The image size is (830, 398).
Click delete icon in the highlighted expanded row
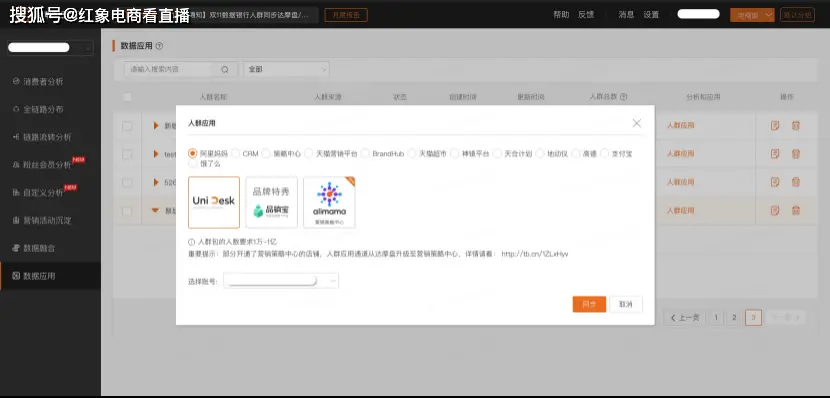point(795,210)
